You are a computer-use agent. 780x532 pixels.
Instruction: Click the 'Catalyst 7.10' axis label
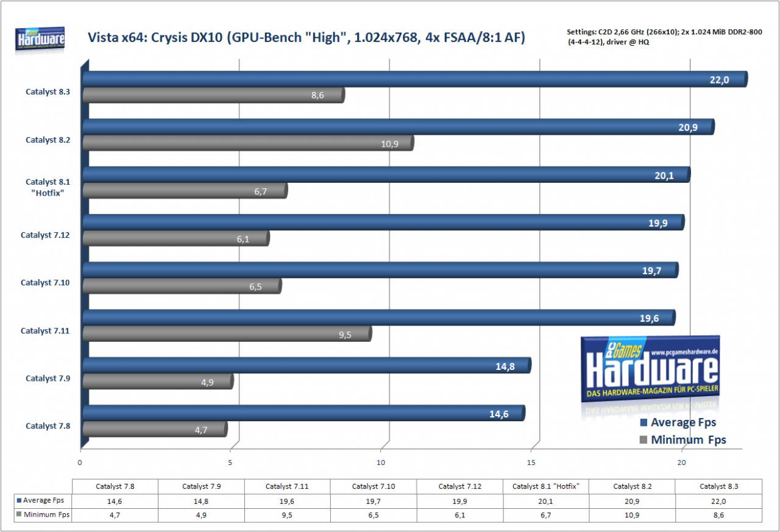click(46, 283)
